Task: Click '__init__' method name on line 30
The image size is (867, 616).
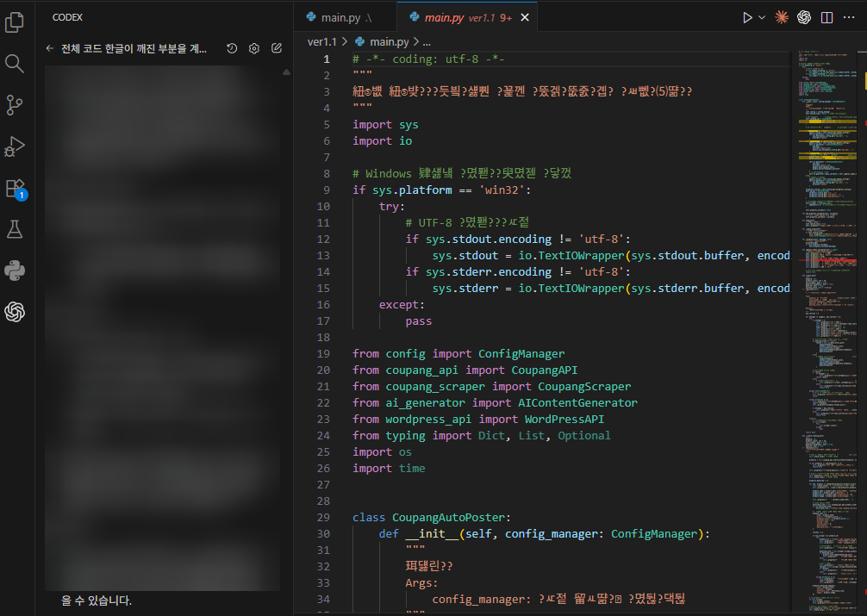Action: (x=432, y=534)
